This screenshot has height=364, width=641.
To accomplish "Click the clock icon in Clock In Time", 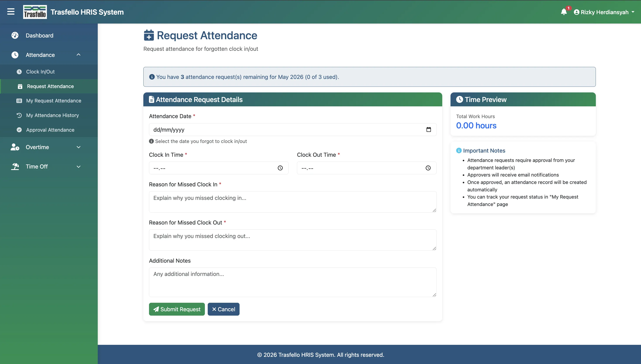I will [x=280, y=168].
